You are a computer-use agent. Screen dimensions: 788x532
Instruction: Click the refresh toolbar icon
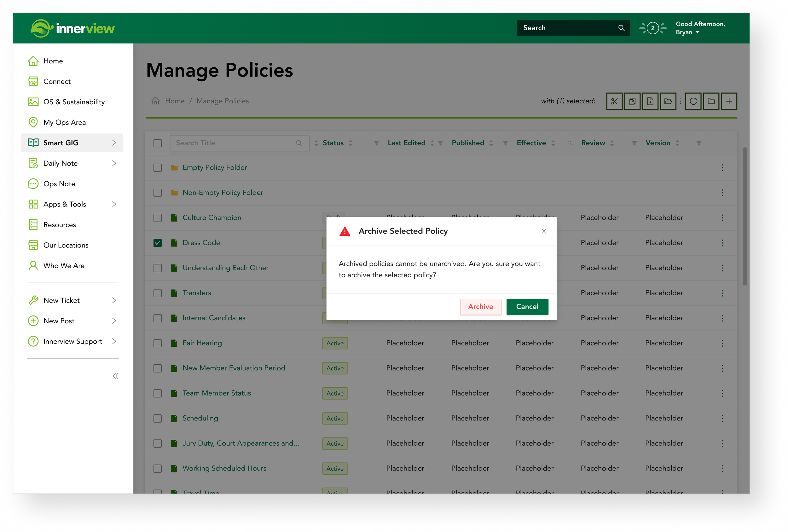(x=693, y=101)
